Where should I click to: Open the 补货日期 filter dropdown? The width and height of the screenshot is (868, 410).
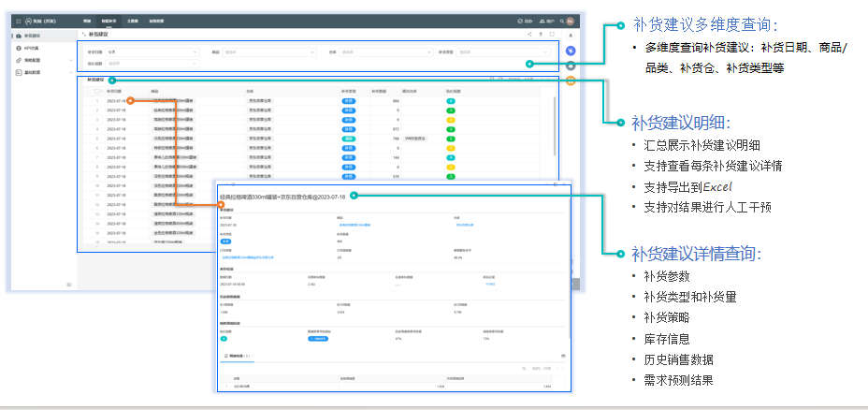pos(150,51)
